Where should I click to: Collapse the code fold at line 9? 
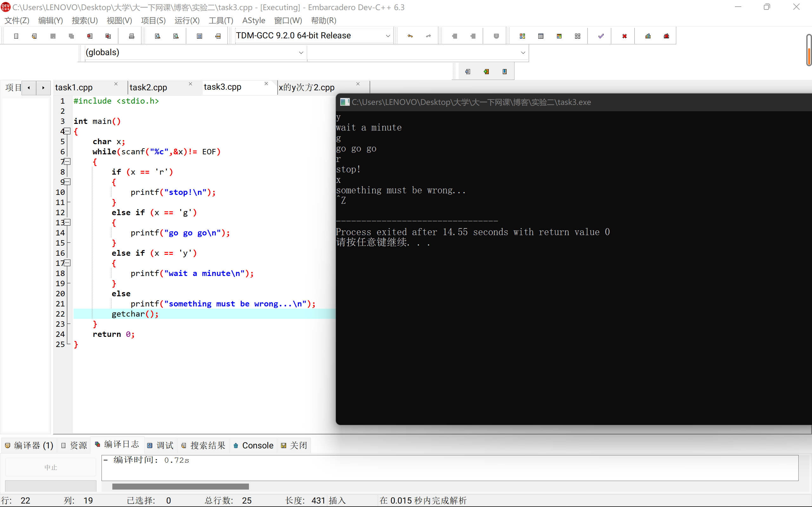[68, 182]
